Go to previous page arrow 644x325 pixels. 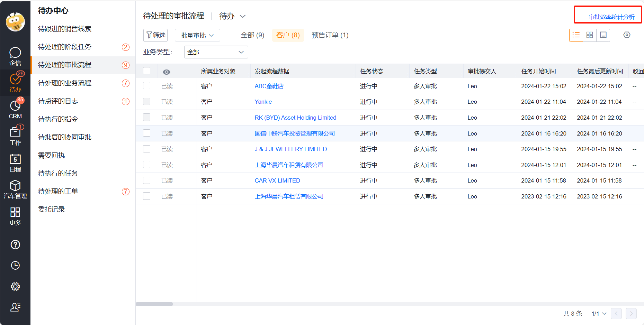click(x=616, y=314)
